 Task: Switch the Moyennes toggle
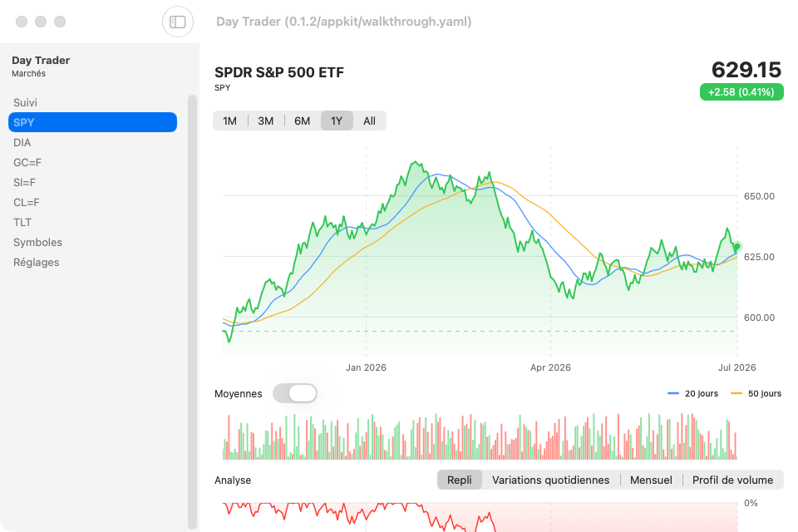tap(294, 393)
